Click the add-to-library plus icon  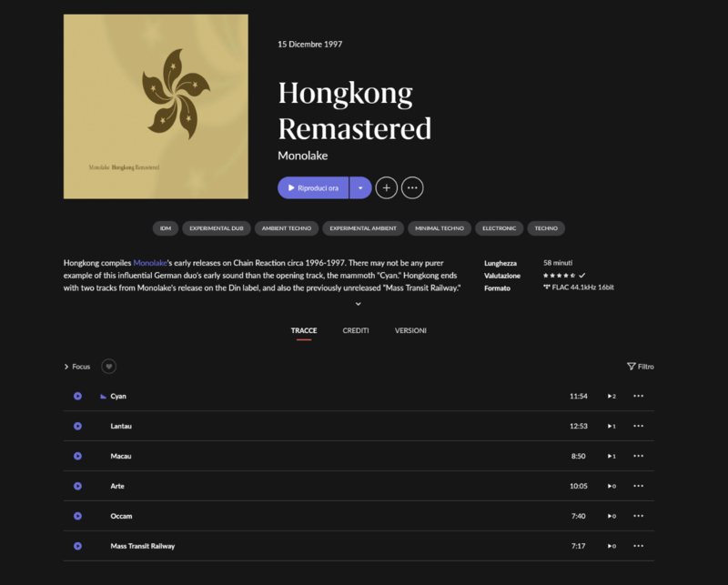coord(387,187)
